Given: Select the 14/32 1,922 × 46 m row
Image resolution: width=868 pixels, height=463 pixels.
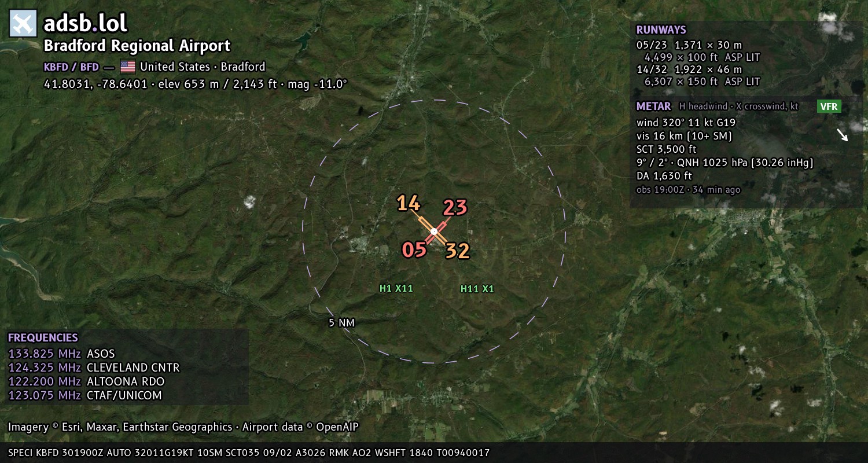Looking at the screenshot, I should coord(689,69).
